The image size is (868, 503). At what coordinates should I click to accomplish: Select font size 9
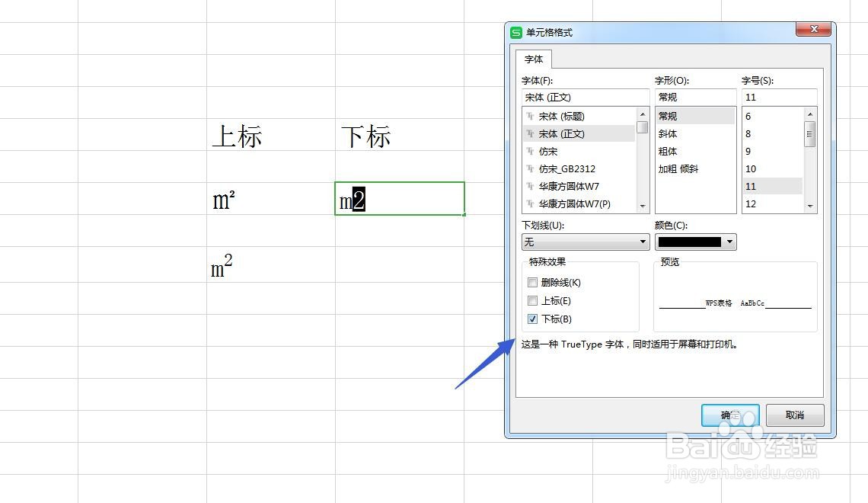coord(773,151)
